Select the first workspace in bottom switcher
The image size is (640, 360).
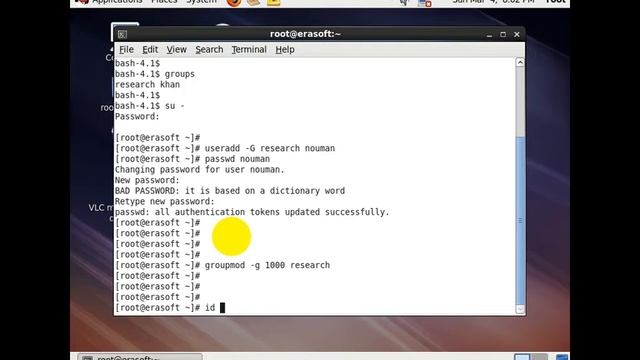click(x=522, y=357)
